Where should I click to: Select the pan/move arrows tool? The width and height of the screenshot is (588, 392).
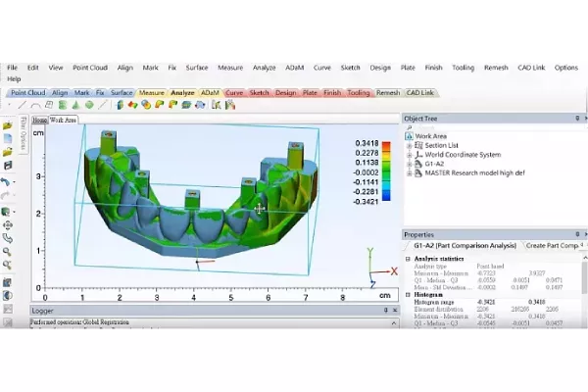(8, 224)
